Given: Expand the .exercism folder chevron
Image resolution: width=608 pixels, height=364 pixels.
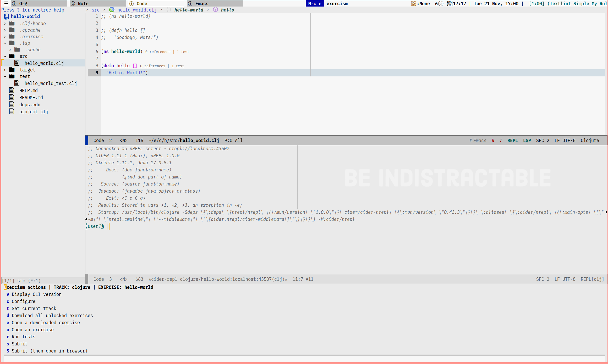Looking at the screenshot, I should (5, 37).
